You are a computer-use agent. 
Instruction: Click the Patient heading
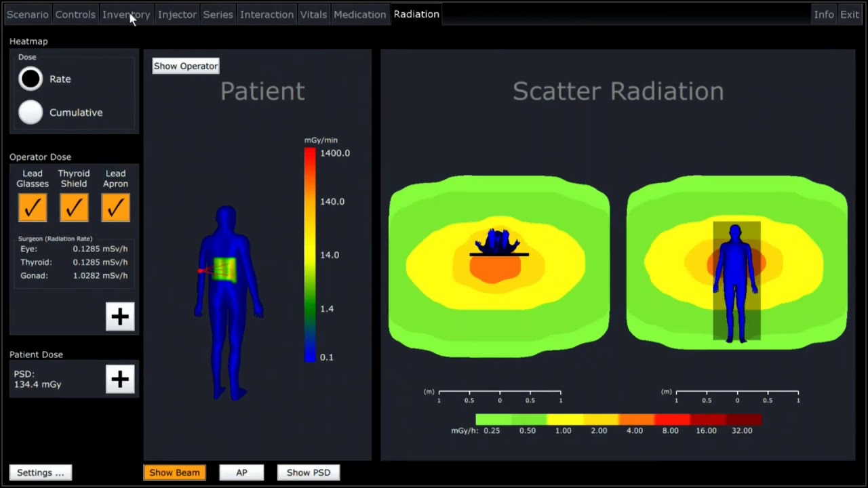tap(262, 91)
